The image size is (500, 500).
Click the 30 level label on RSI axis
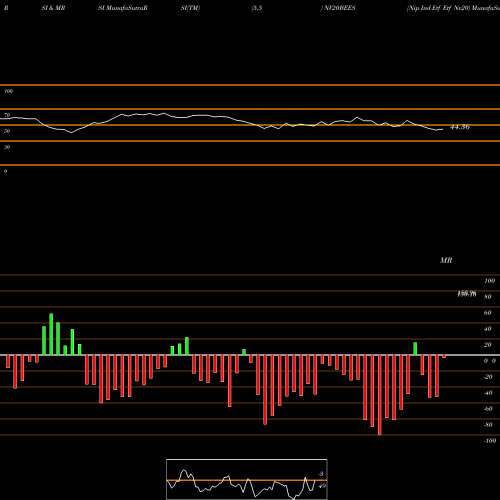[x=7, y=147]
